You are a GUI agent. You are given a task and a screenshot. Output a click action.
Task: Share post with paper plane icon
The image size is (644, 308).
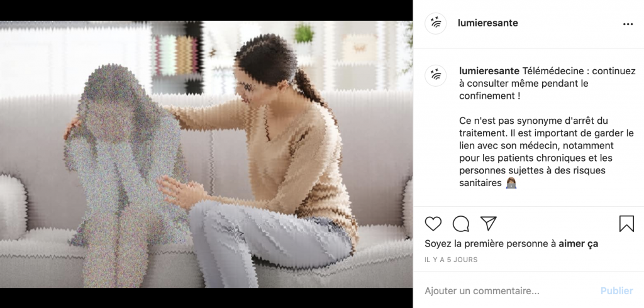tap(488, 223)
